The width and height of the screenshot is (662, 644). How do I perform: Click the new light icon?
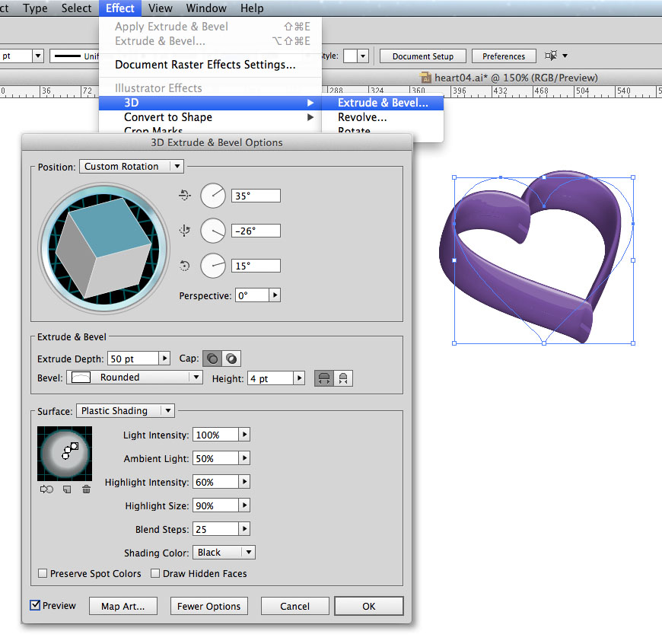67,489
